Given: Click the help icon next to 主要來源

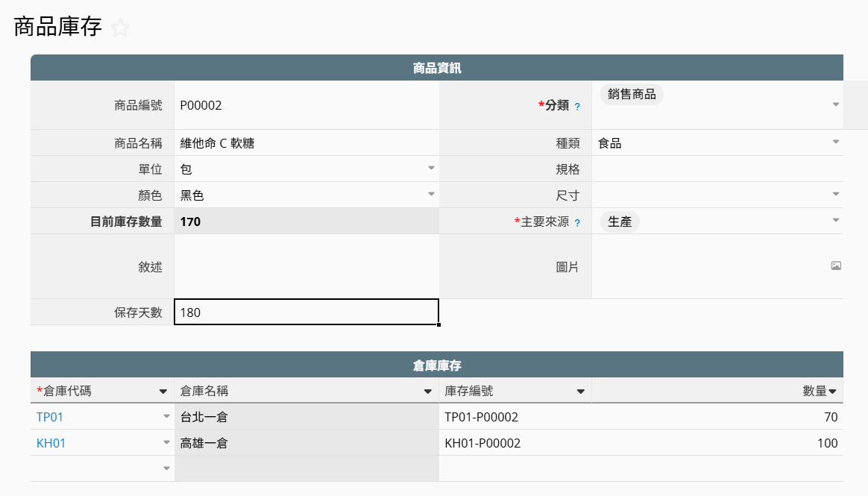Looking at the screenshot, I should pyautogui.click(x=577, y=222).
